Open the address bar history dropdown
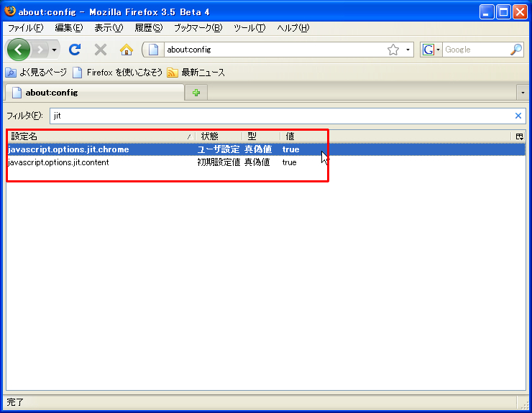 pos(408,50)
